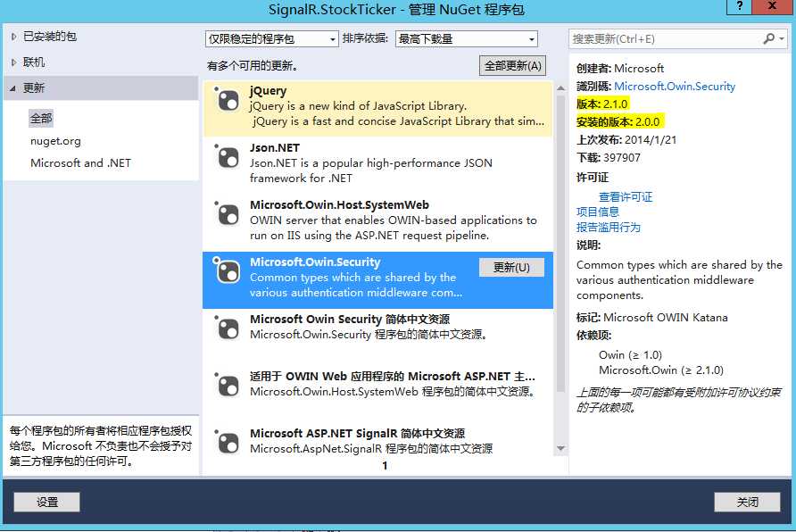Click the package list scroll down arrow
796x532 pixels.
[x=560, y=448]
